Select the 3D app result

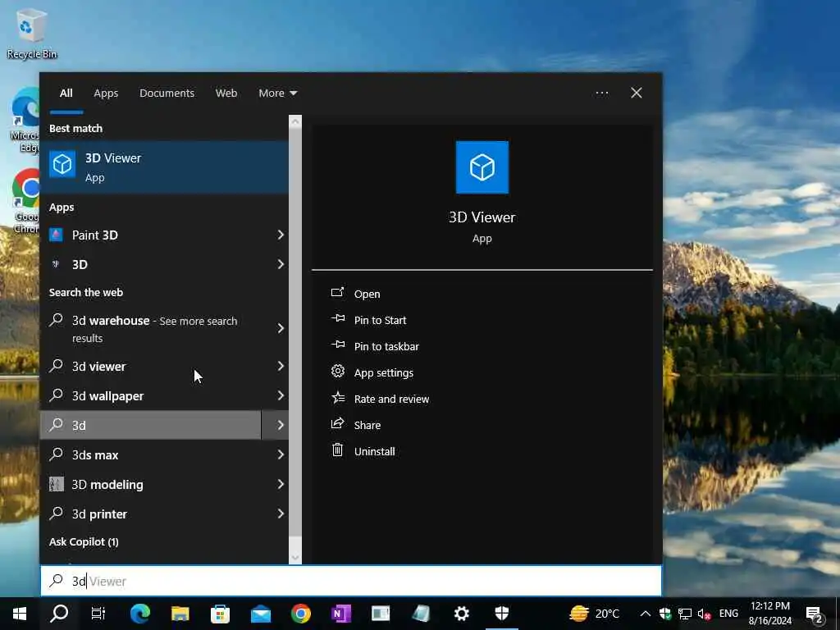(x=155, y=264)
